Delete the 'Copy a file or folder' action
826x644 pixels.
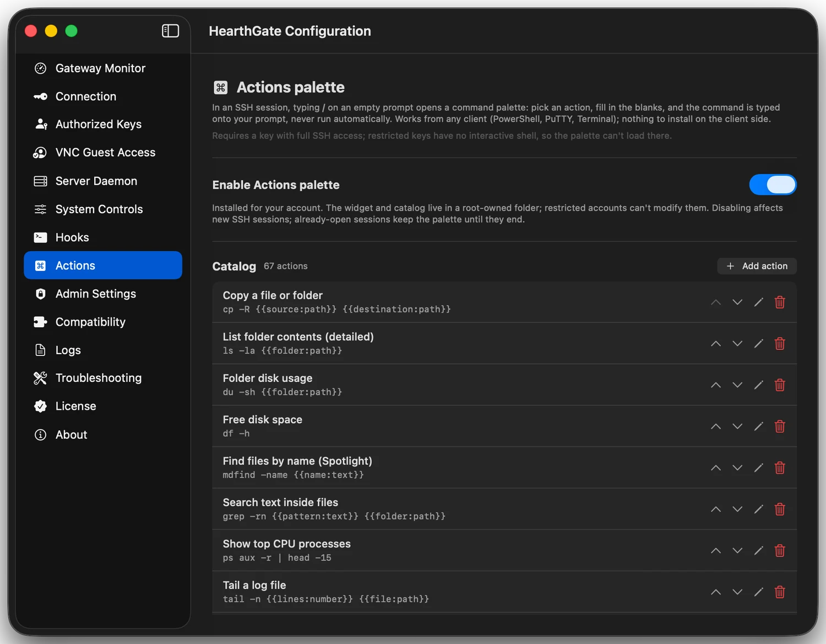pos(780,302)
